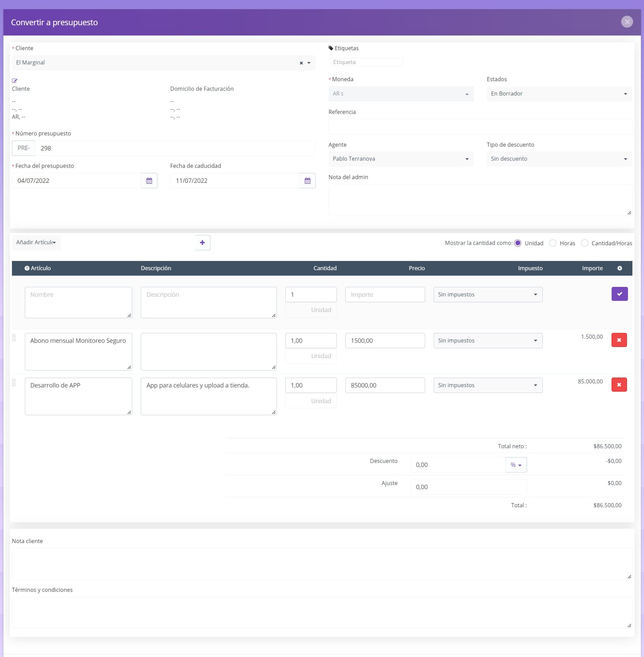
Task: Click the Total value $86.500,00
Action: point(607,505)
